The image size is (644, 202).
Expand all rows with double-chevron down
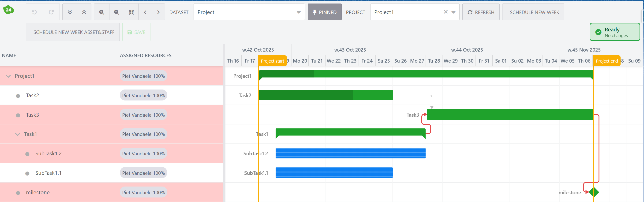pos(70,12)
